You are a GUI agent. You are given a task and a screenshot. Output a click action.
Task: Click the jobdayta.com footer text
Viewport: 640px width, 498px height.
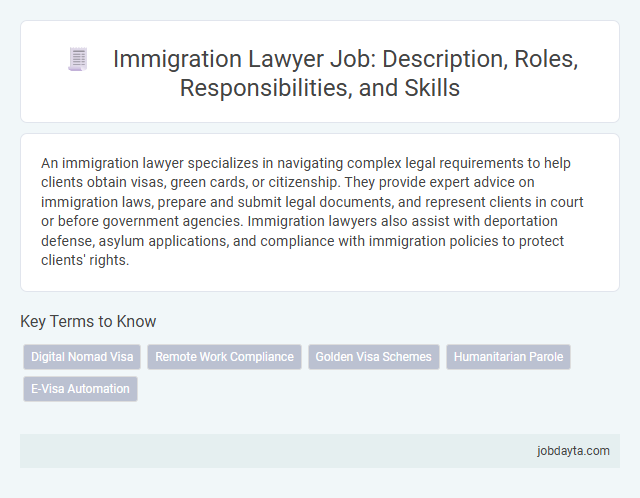pyautogui.click(x=573, y=451)
